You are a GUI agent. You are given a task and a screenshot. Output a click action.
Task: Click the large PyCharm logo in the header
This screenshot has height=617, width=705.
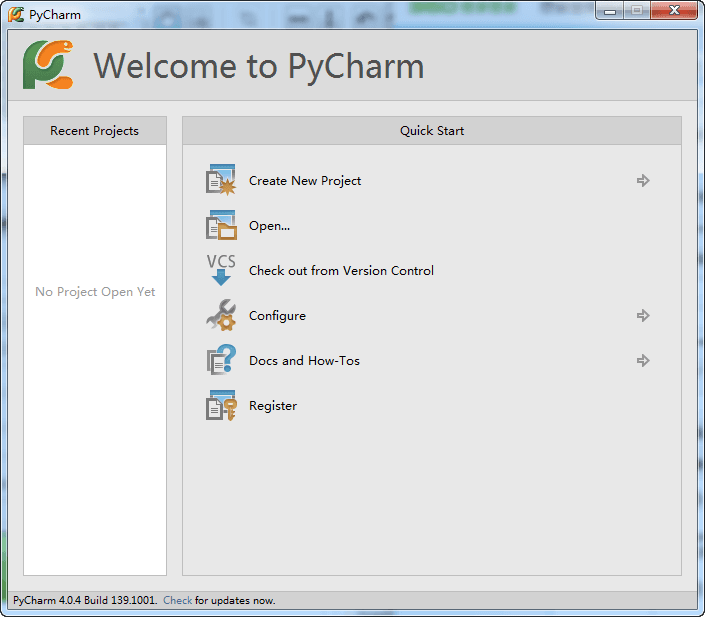48,65
